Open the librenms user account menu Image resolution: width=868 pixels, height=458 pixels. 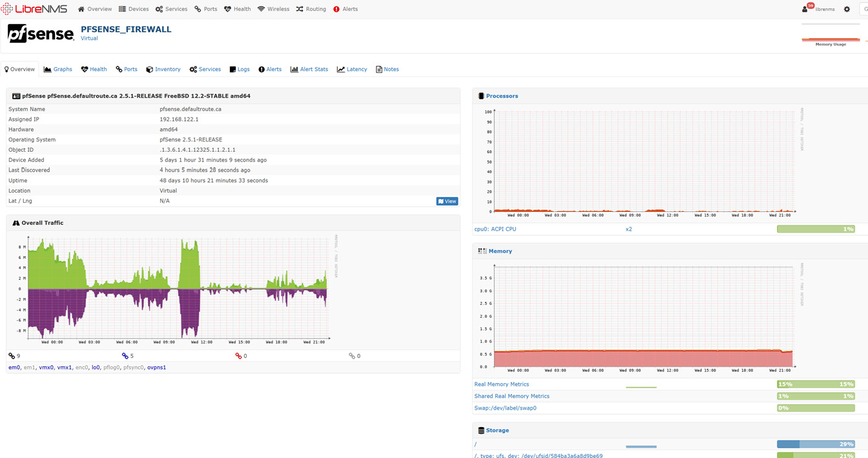pyautogui.click(x=818, y=9)
